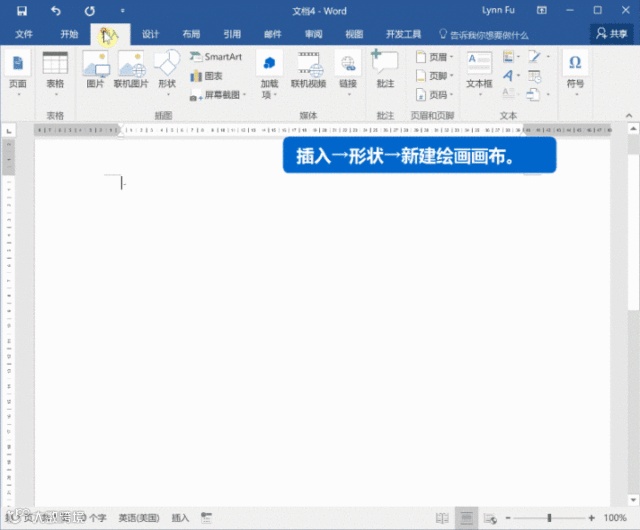640x530 pixels.
Task: Insert date and time
Action: click(534, 76)
